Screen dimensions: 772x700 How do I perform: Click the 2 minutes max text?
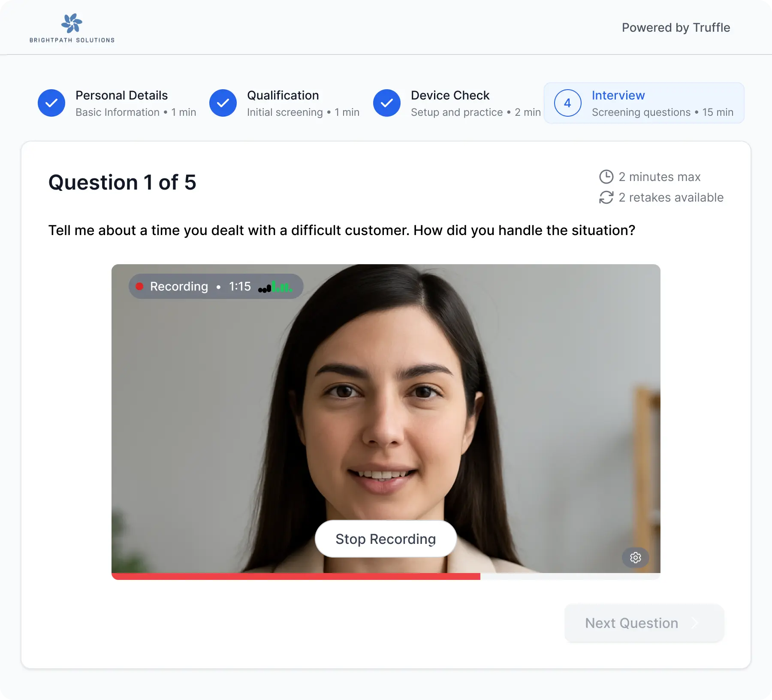click(x=660, y=177)
